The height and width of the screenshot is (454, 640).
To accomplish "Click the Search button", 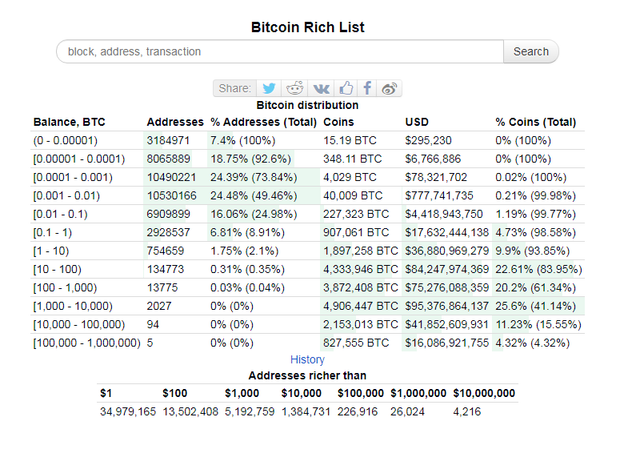I will tap(531, 51).
